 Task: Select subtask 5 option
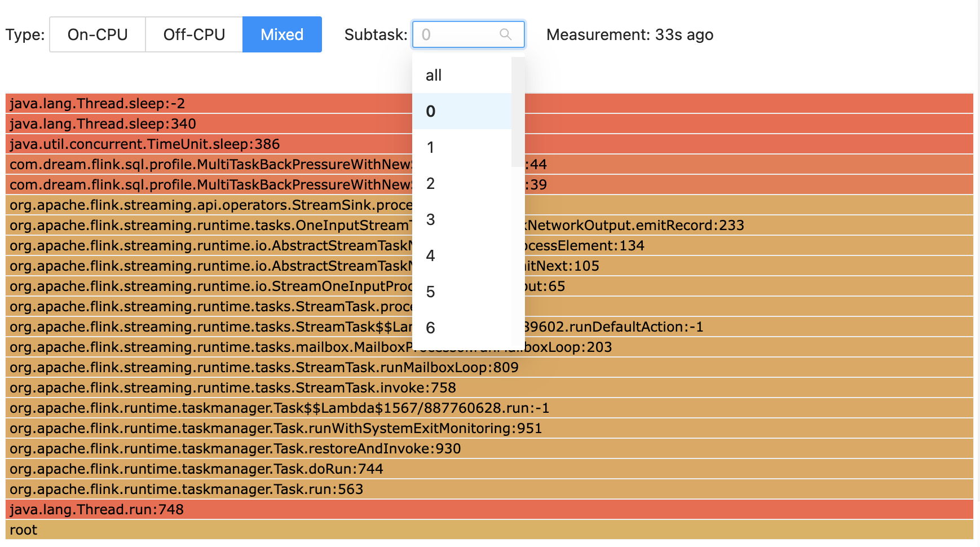coord(462,292)
